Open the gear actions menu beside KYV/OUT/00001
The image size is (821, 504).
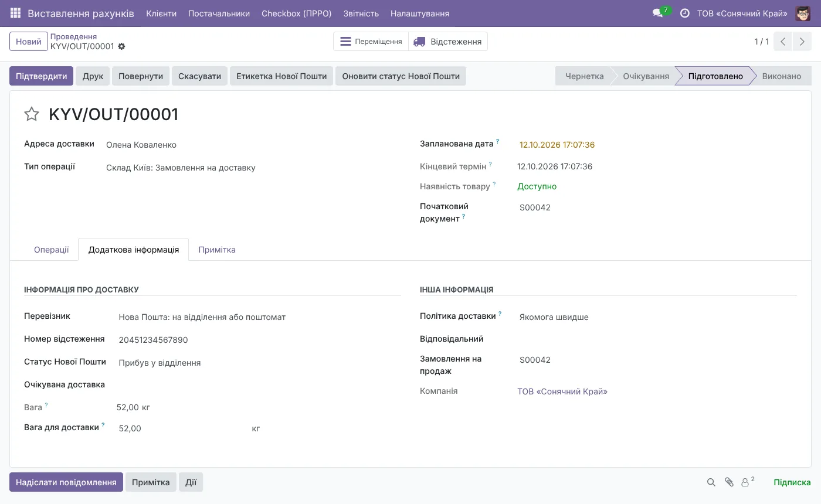click(x=121, y=46)
